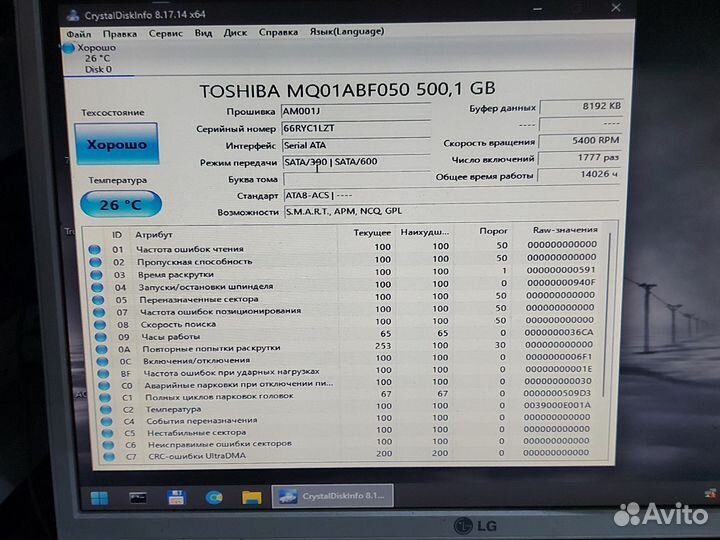720x540 pixels.
Task: Click the status icon for attribute C1
Action: [x=105, y=398]
